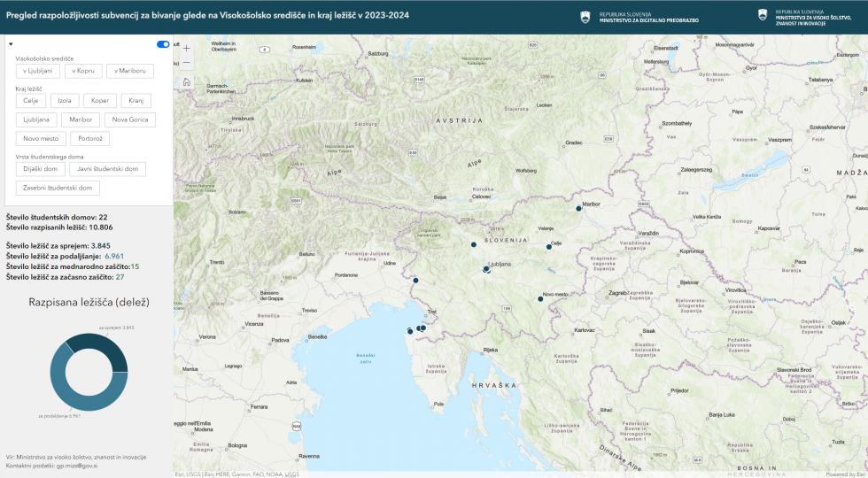Viewport: 868px width, 478px height.
Task: Reset map to home extent
Action: [x=186, y=81]
